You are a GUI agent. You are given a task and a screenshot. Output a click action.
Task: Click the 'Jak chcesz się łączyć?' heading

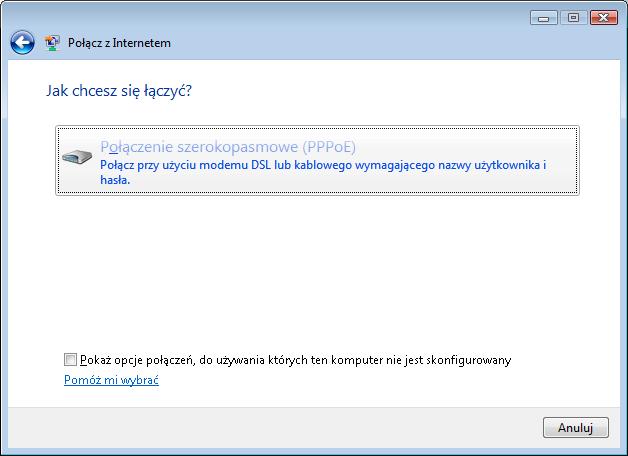[119, 91]
